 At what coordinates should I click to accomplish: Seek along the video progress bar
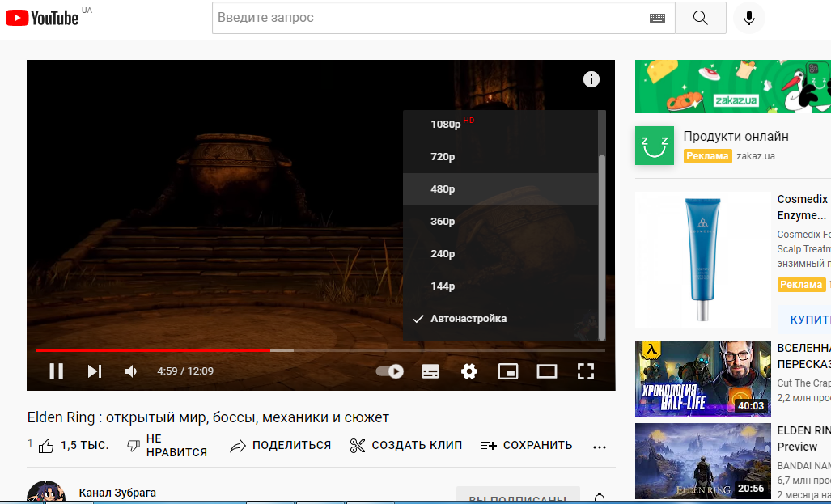[x=320, y=350]
